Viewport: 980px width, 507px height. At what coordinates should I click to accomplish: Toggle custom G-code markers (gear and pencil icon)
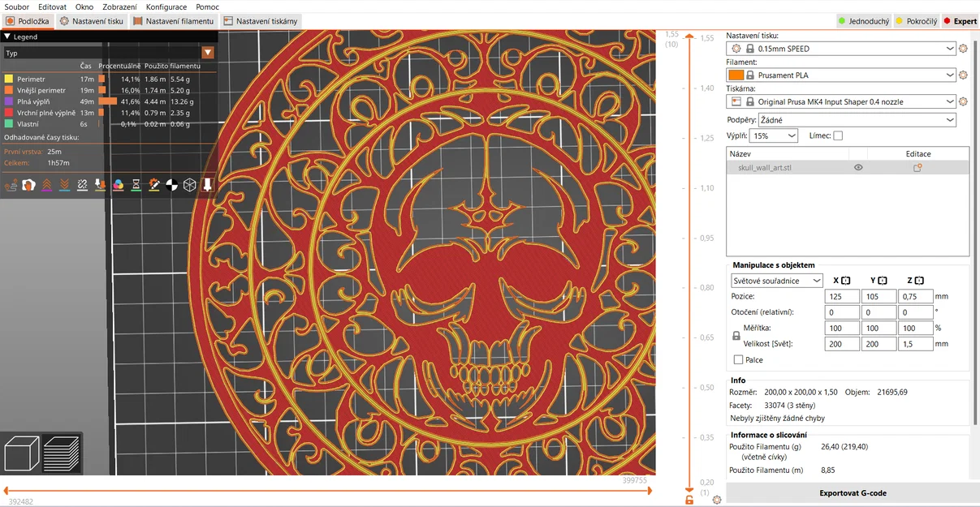(x=153, y=185)
